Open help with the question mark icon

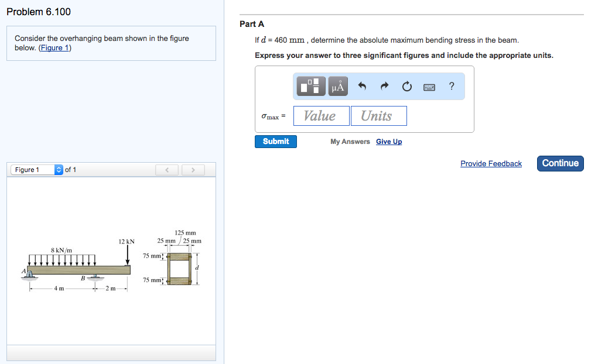tap(451, 86)
